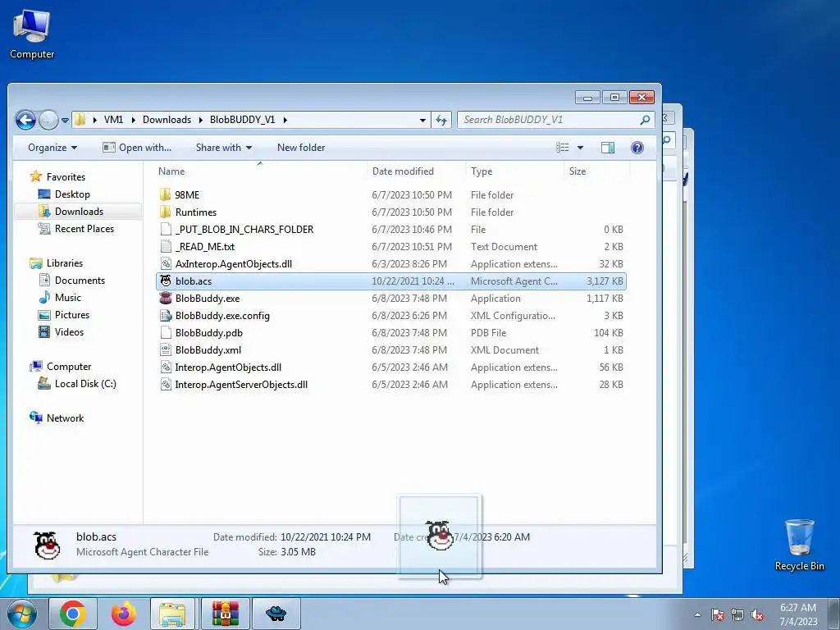Launch Chrome from the taskbar
Image resolution: width=840 pixels, height=630 pixels.
pyautogui.click(x=73, y=614)
